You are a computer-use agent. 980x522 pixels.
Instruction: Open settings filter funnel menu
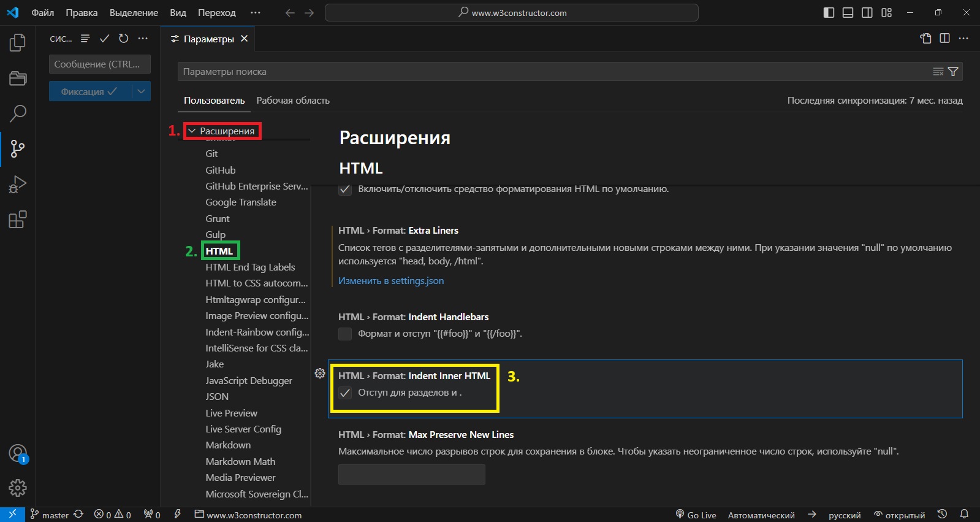click(953, 72)
